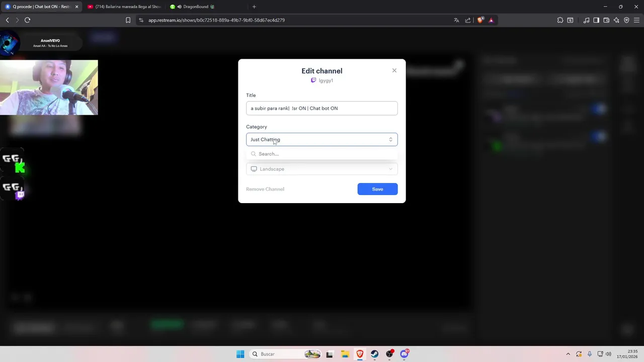Click the Brave browser taskbar icon
The image size is (644, 362).
(x=360, y=354)
